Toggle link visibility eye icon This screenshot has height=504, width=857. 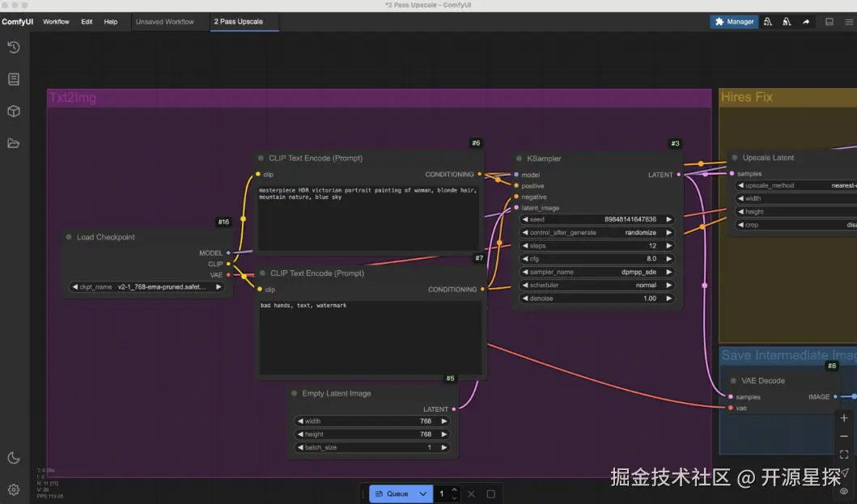844,491
